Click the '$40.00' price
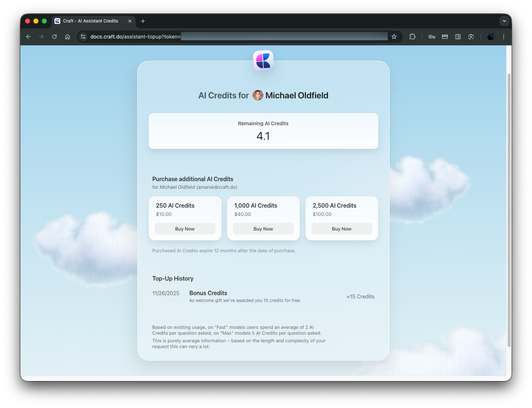The image size is (532, 408). click(x=243, y=214)
